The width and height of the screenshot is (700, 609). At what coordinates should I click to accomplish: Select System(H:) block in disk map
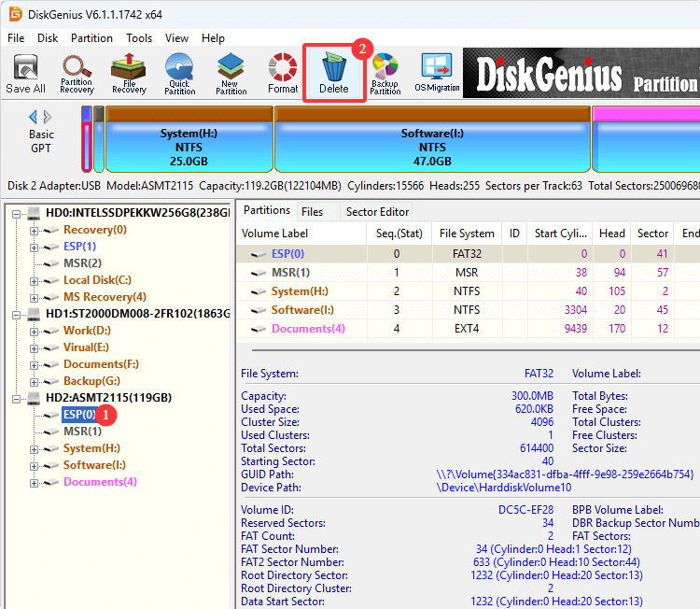coord(189,139)
